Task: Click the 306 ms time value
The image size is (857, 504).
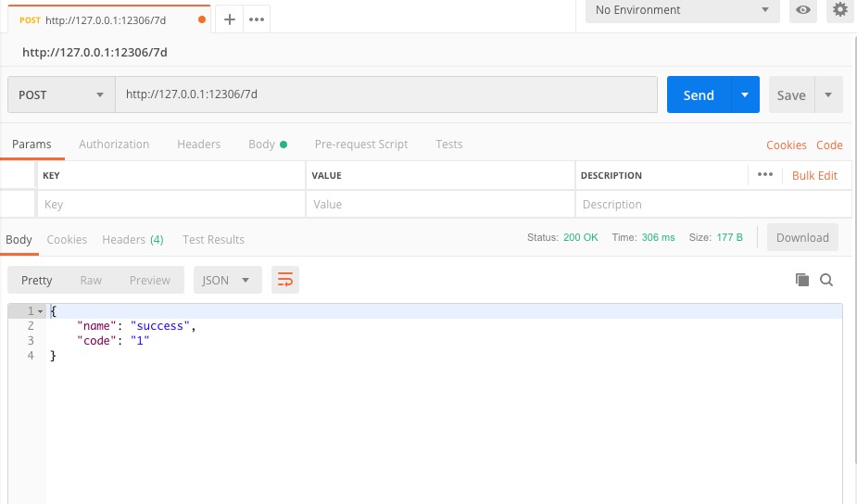Action: [658, 237]
